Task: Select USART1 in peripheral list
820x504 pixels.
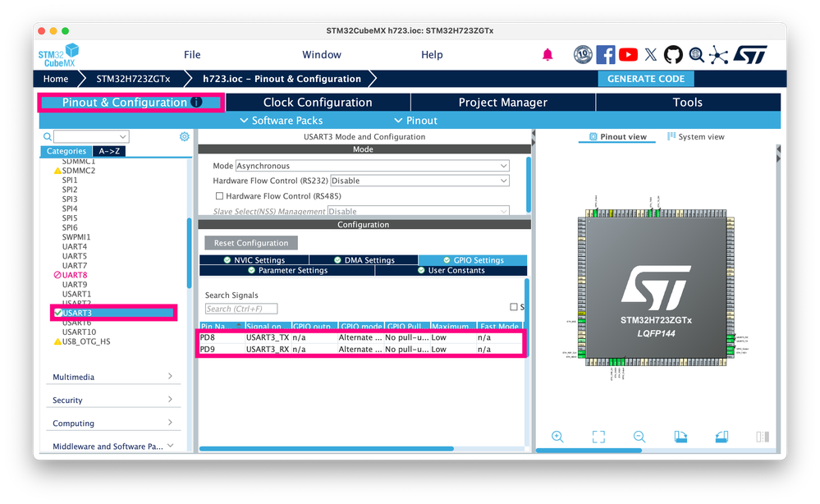Action: point(76,295)
